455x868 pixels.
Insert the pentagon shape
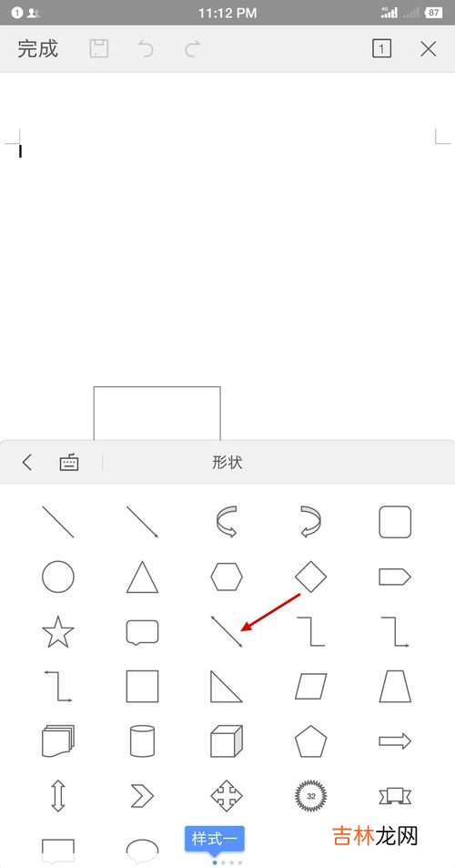click(310, 741)
